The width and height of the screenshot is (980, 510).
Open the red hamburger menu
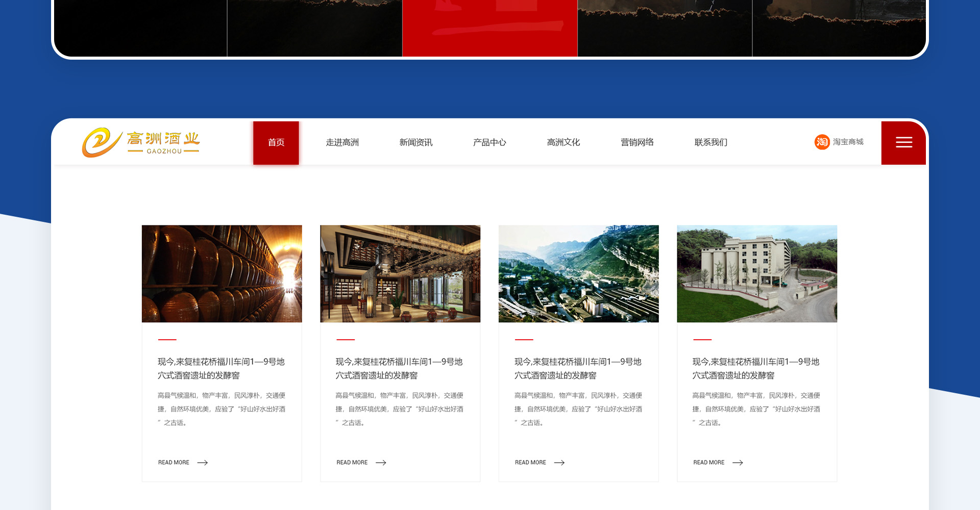(903, 143)
